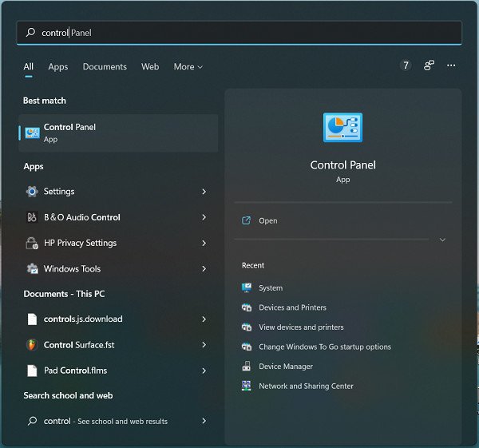Select the Web filter tab
Image resolution: width=479 pixels, height=448 pixels.
click(x=150, y=67)
